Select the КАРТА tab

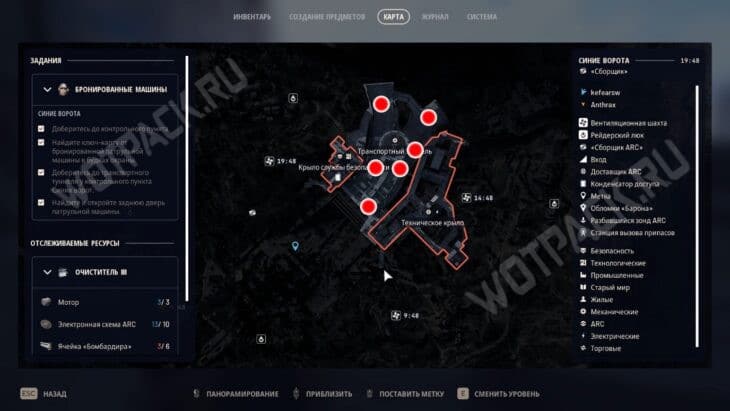coord(393,17)
